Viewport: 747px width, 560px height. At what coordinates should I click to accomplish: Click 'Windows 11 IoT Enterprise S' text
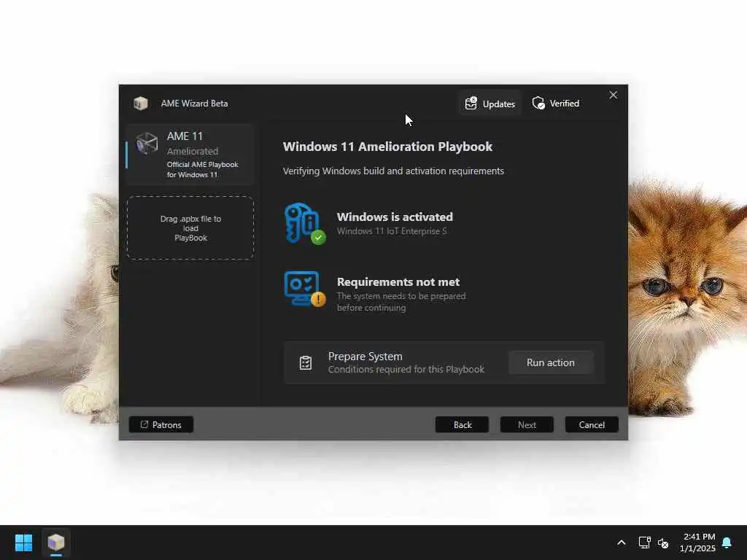pos(392,231)
